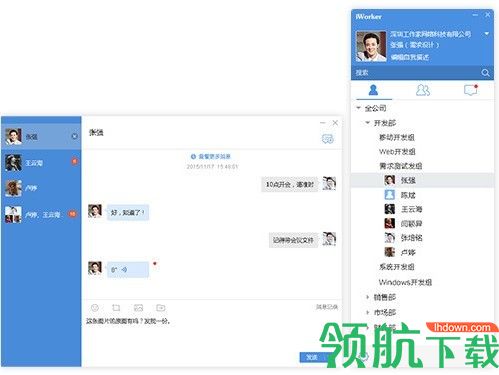Click the search magnifier icon in iWorker panel
The height and width of the screenshot is (375, 499).
pyautogui.click(x=485, y=72)
